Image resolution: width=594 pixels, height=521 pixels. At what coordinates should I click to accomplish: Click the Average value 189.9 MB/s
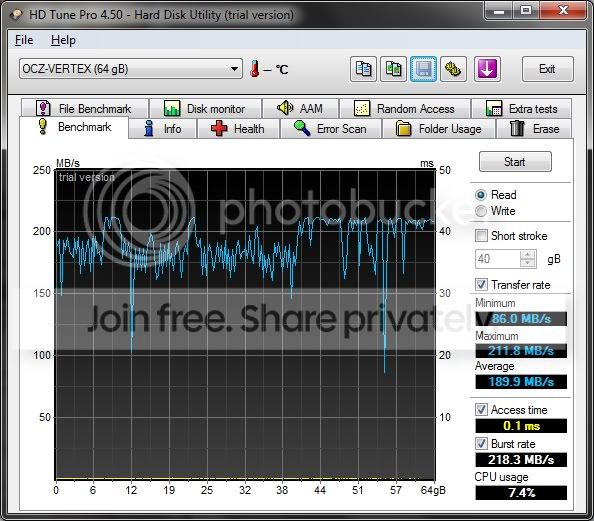tap(521, 382)
